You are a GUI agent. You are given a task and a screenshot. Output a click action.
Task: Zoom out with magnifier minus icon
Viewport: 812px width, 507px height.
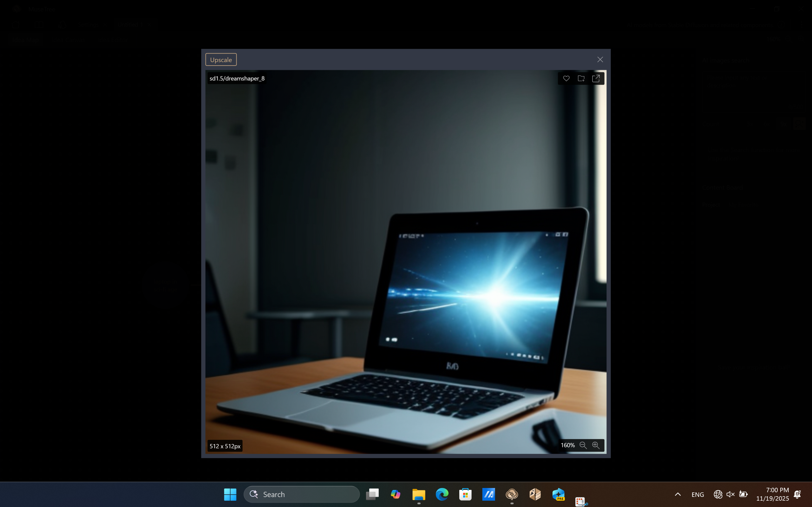click(583, 445)
